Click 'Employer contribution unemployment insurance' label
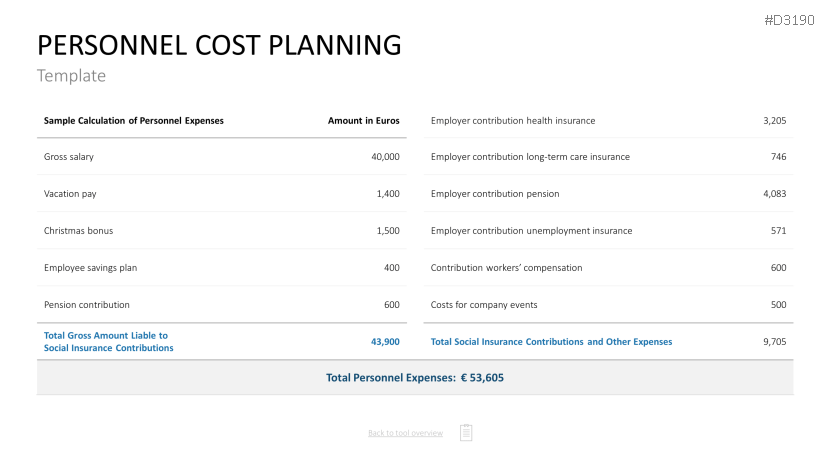The image size is (829, 466). 531,231
